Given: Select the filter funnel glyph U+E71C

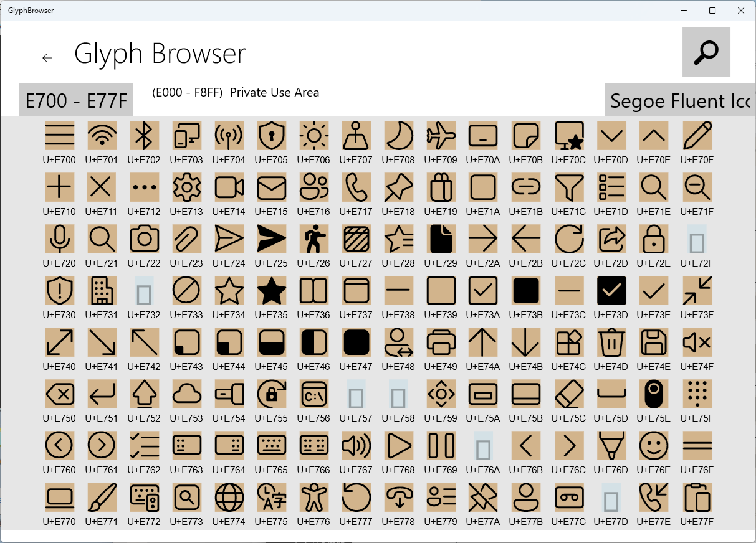Looking at the screenshot, I should coord(568,187).
